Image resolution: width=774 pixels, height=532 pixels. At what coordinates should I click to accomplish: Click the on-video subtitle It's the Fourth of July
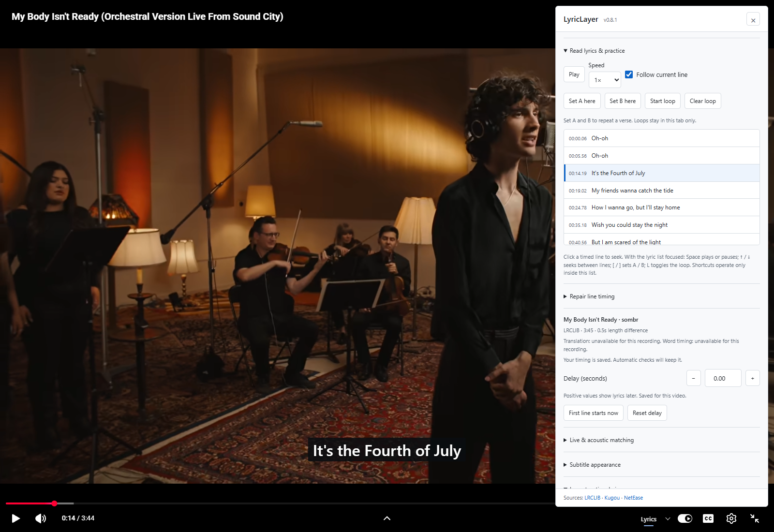(x=387, y=451)
